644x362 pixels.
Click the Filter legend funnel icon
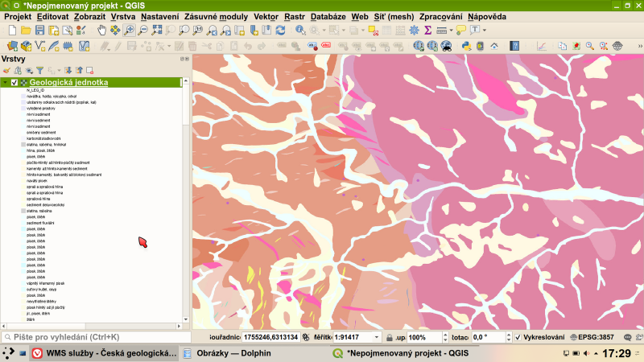coord(39,70)
